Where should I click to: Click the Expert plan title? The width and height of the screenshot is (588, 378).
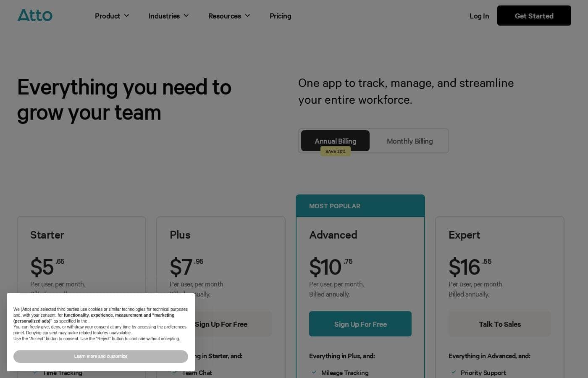(464, 235)
